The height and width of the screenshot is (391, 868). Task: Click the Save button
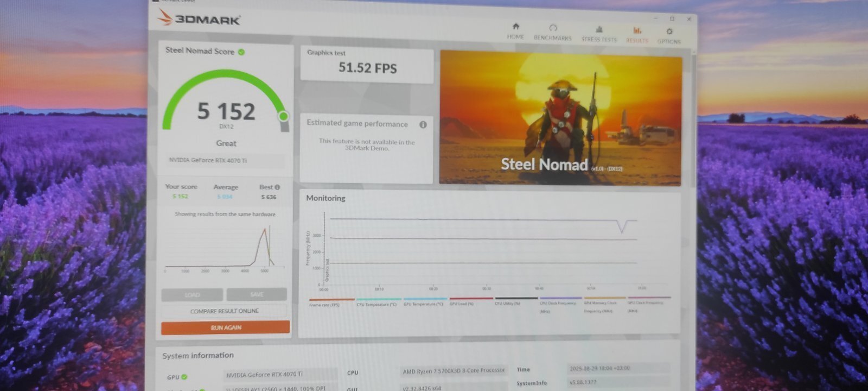[x=257, y=294]
